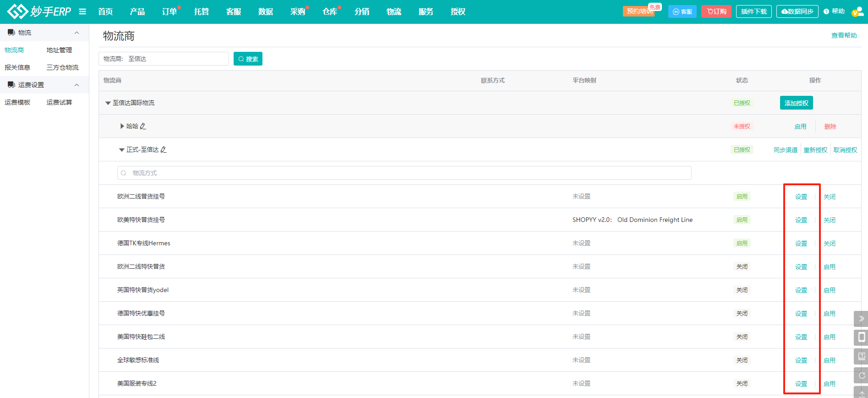Collapse the 至信达国际物流 group
Image resolution: width=868 pixels, height=398 pixels.
(108, 103)
